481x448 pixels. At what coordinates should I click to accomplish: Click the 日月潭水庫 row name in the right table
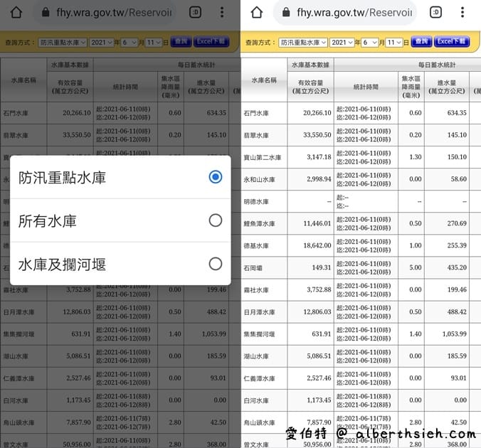259,312
